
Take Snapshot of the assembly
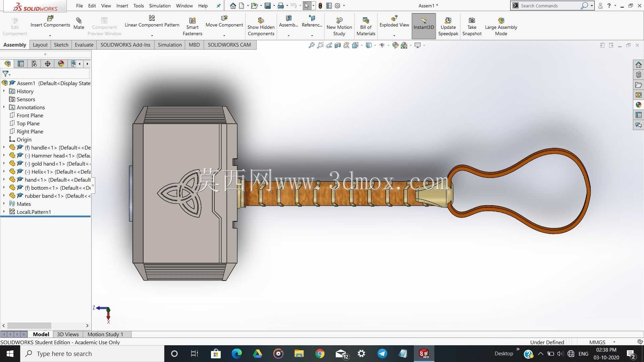tap(472, 26)
